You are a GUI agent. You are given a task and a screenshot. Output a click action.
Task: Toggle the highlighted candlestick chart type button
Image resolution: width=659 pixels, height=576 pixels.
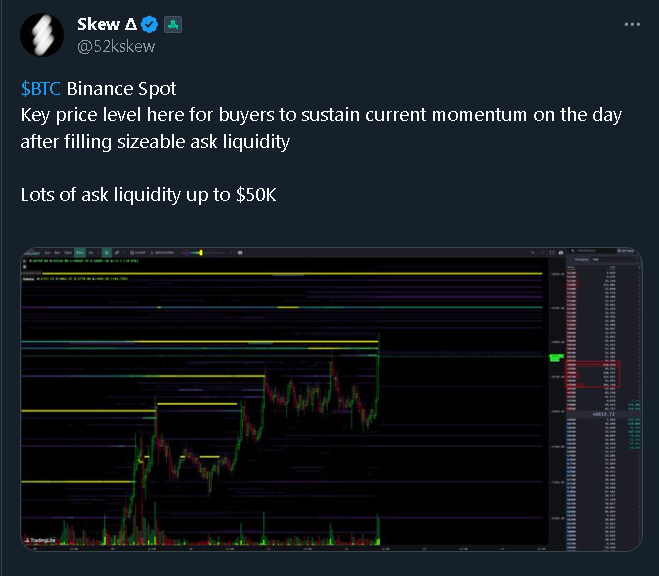coord(107,252)
